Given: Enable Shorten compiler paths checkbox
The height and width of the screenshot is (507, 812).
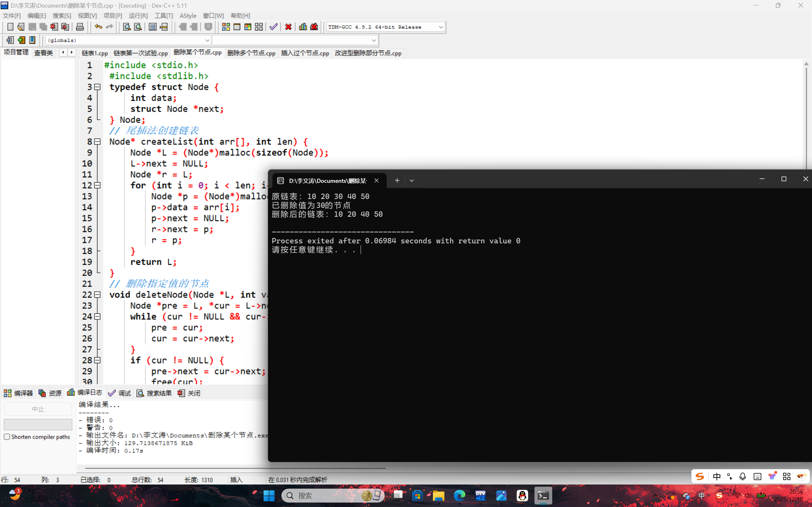Looking at the screenshot, I should point(7,437).
